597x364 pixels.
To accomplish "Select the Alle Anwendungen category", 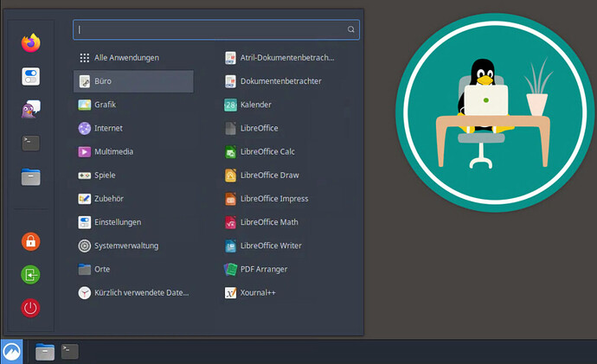I will click(125, 58).
